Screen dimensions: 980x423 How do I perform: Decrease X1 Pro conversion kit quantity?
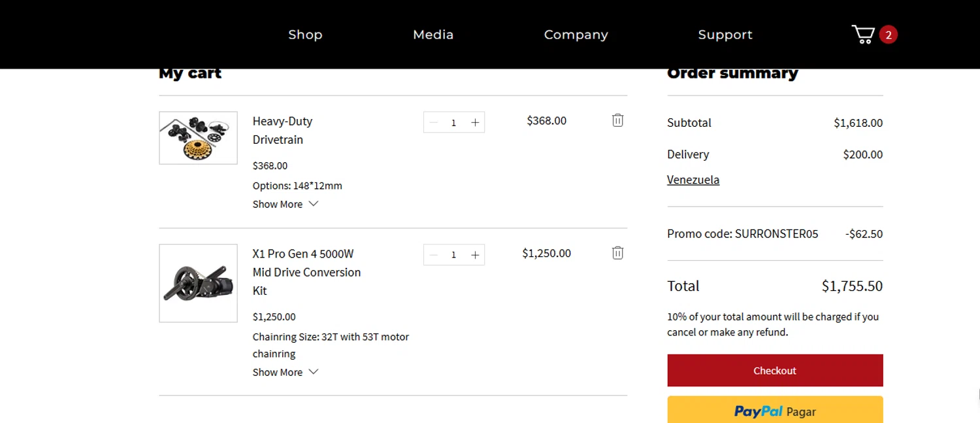433,255
